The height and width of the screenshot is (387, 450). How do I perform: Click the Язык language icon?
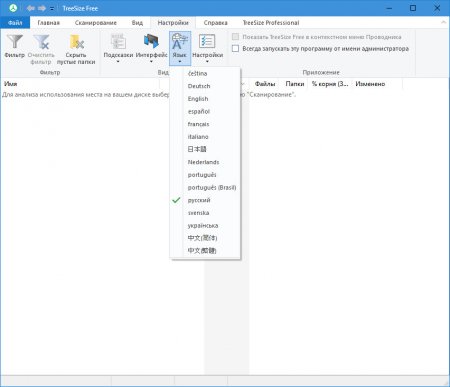coord(180,42)
